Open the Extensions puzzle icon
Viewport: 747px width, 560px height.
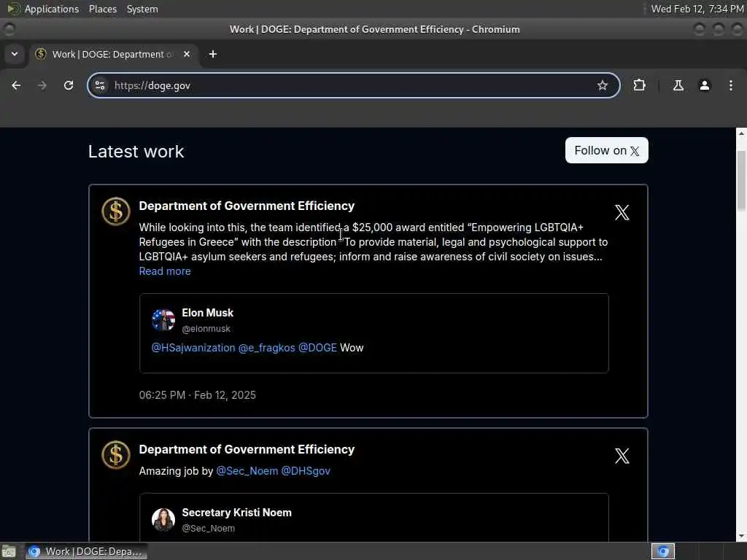[x=639, y=85]
